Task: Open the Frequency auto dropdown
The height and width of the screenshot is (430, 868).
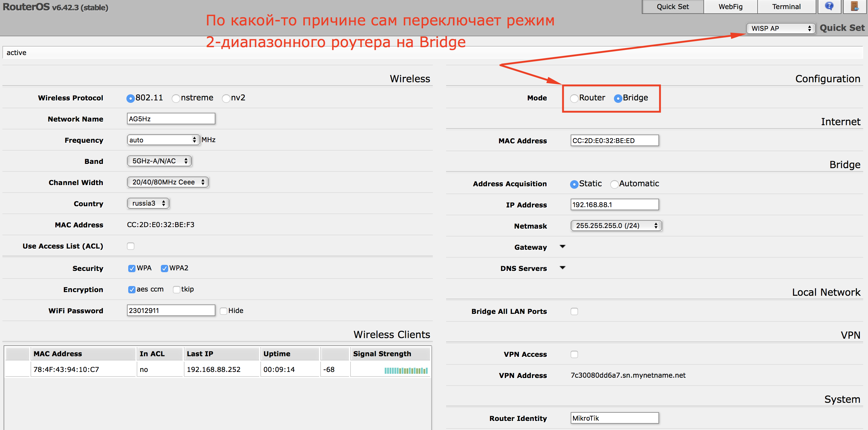Action: coord(163,140)
